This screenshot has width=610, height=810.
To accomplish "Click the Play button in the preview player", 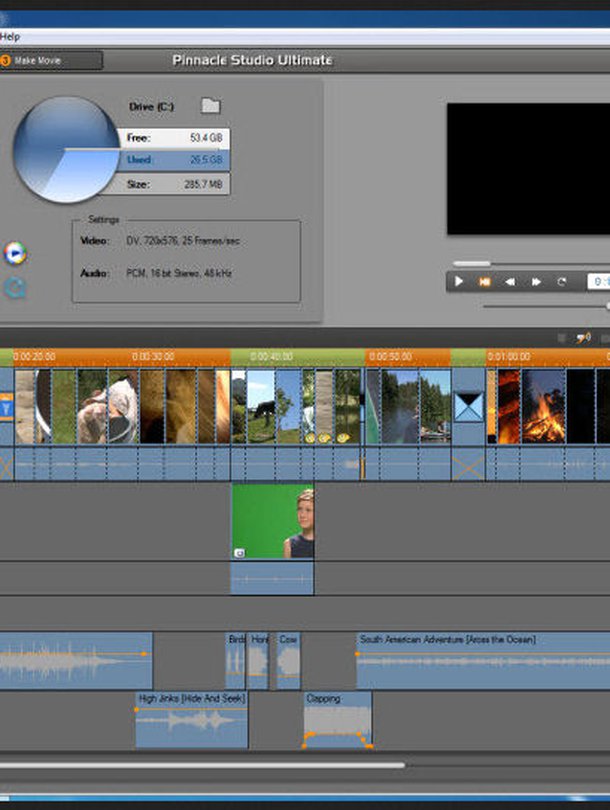I will (x=459, y=282).
